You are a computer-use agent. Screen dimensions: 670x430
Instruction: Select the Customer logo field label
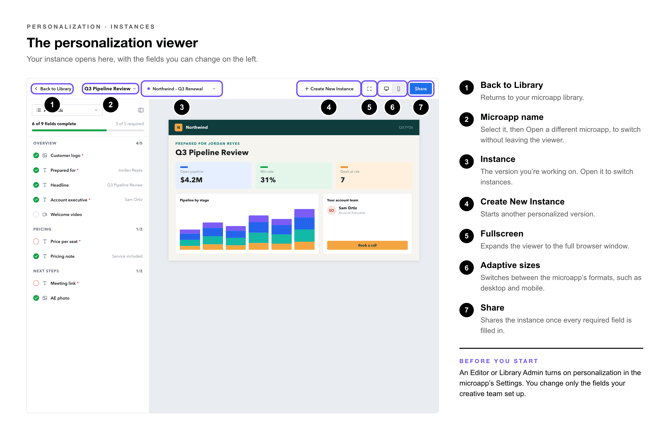[x=65, y=156]
